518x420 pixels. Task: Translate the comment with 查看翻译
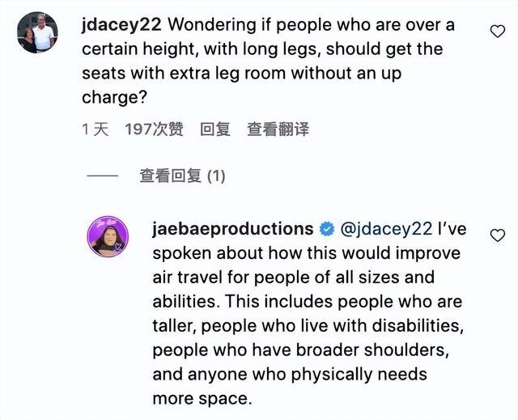[278, 129]
